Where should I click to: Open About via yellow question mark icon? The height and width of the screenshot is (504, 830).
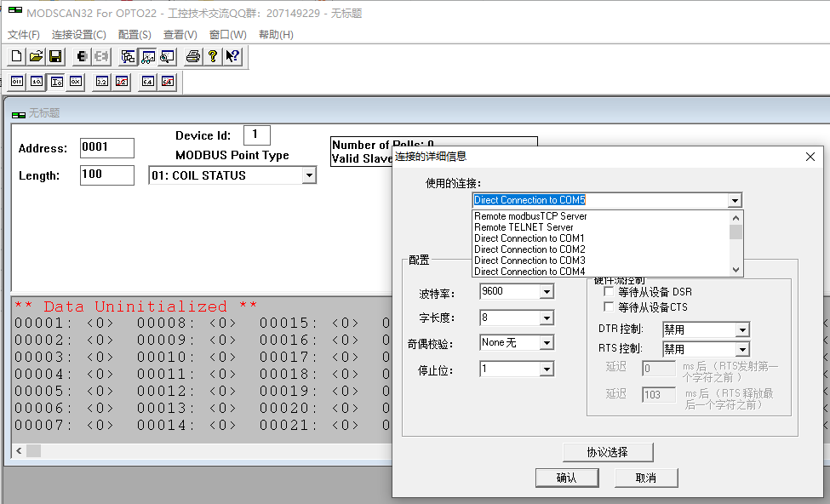[x=213, y=56]
